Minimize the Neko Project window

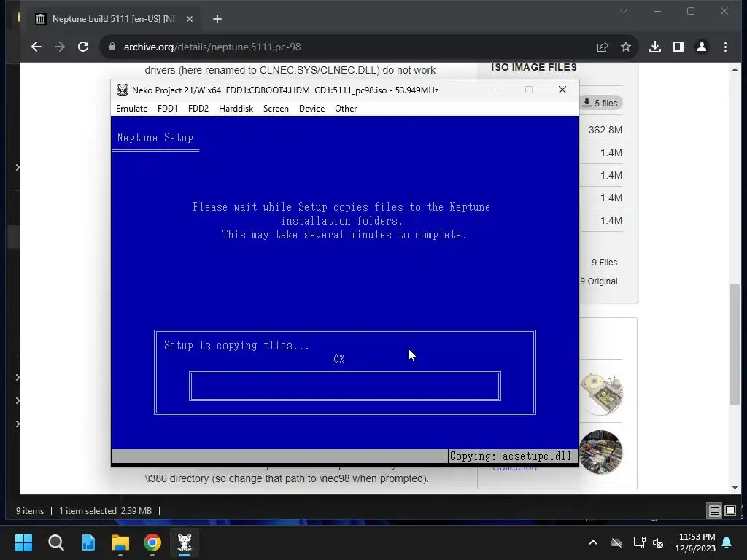point(496,90)
